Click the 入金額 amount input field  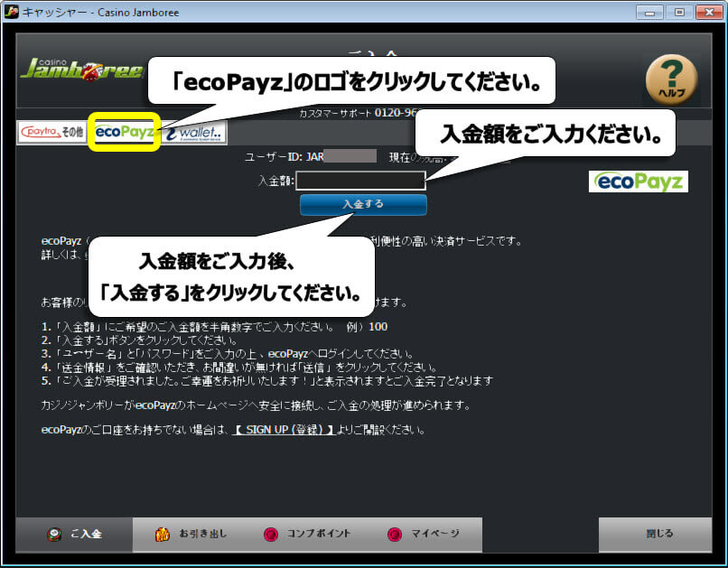[360, 181]
